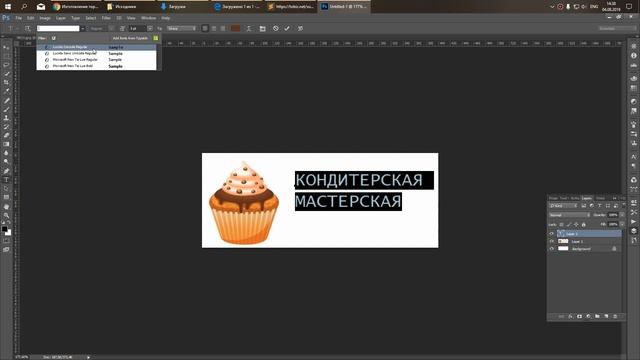640x360 pixels.
Task: Open the workspace switcher dropdown
Action: click(x=616, y=29)
